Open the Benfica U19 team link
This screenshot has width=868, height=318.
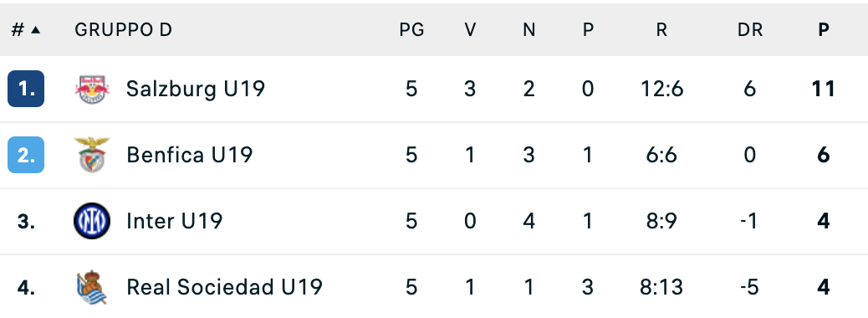(189, 155)
